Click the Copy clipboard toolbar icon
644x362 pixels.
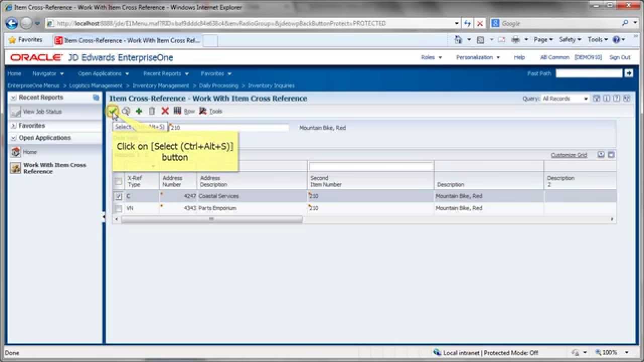coord(152,111)
